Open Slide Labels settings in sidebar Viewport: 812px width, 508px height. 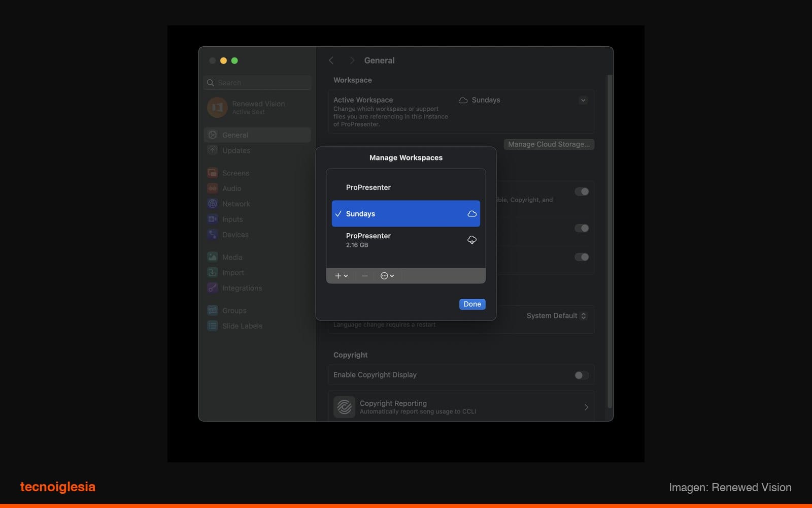(x=257, y=326)
